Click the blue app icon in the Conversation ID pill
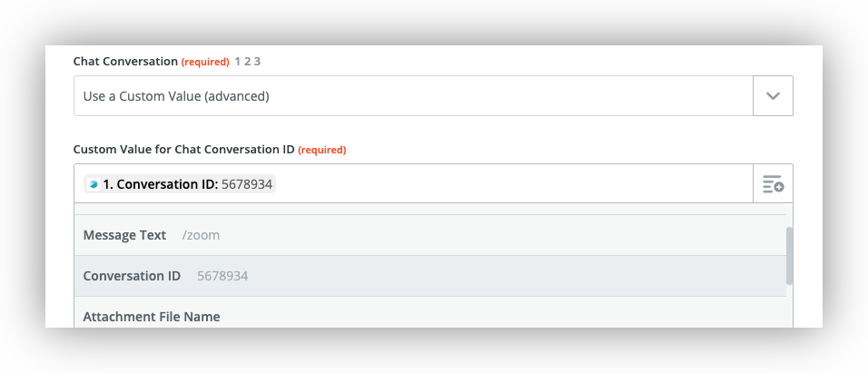This screenshot has width=868, height=373. 93,184
